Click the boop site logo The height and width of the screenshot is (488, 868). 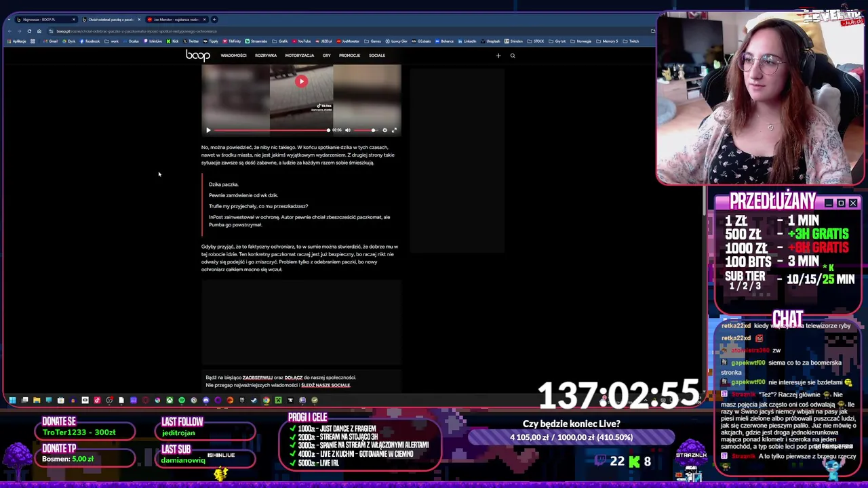[198, 56]
